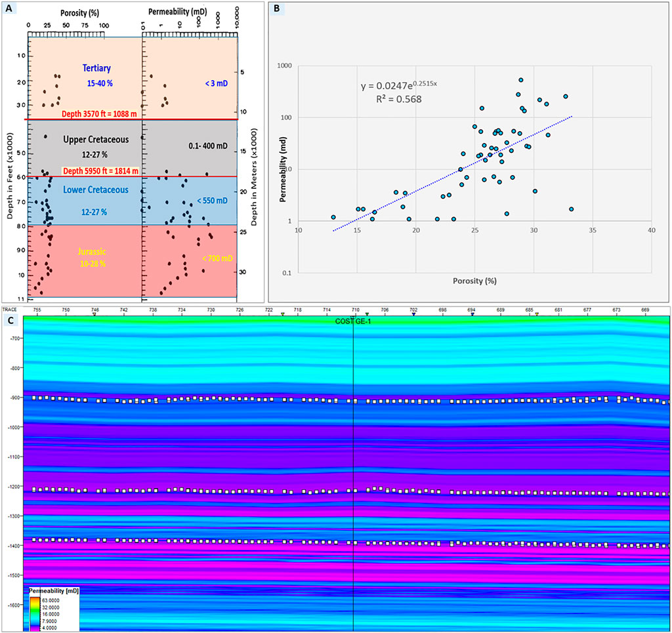
Task: Click 'Depth 5950 ft = 1814 m' label
Action: 100,171
